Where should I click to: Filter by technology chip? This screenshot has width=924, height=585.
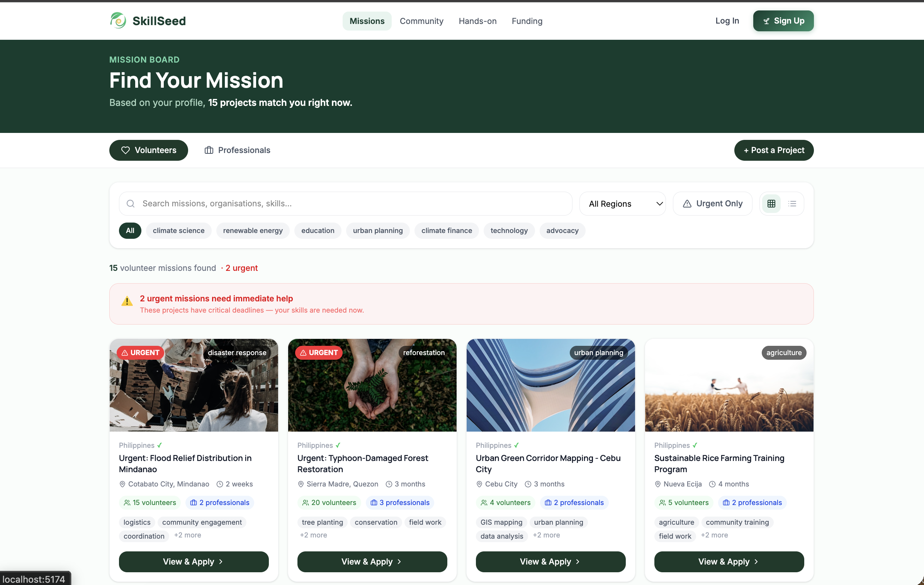pos(509,231)
